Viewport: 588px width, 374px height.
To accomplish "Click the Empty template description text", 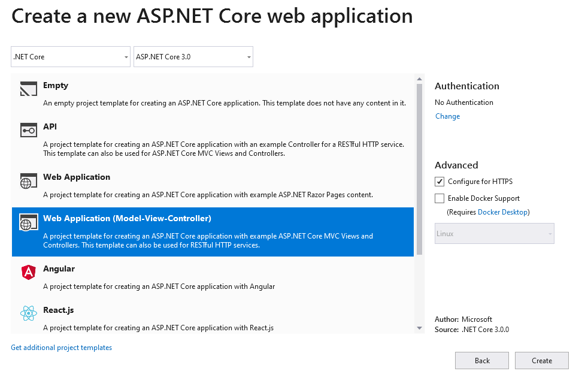I will point(225,103).
